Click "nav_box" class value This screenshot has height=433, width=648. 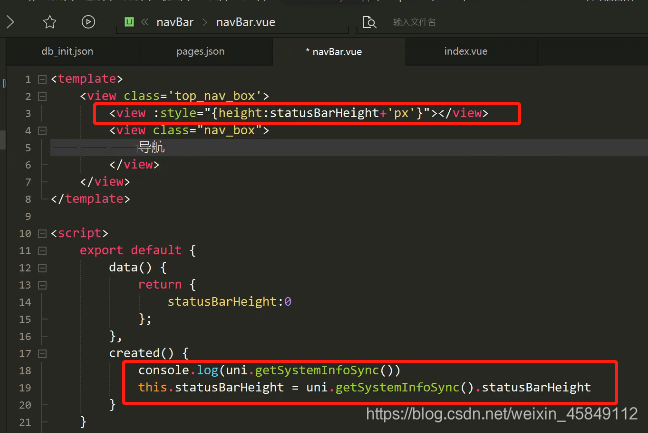229,130
